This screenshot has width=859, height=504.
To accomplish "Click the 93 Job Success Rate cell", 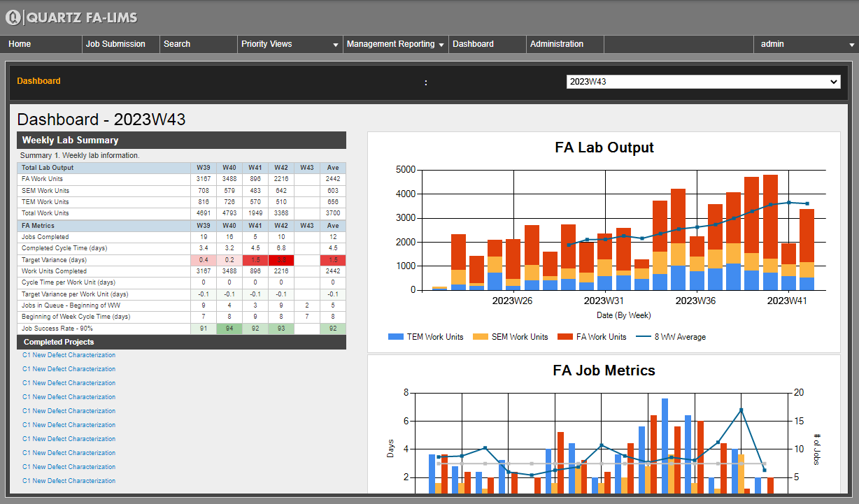I will (x=281, y=328).
